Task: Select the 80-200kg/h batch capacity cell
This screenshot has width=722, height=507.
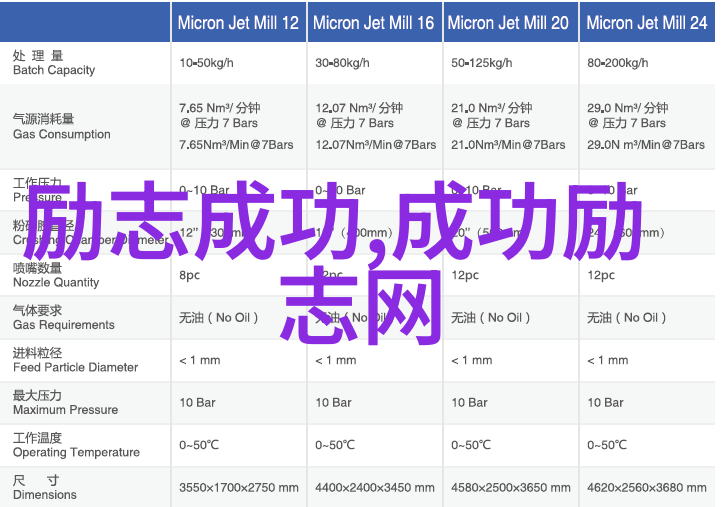Action: point(617,63)
